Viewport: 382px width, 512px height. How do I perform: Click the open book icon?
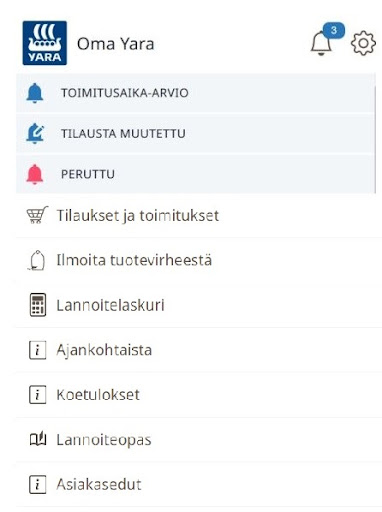tap(38, 439)
